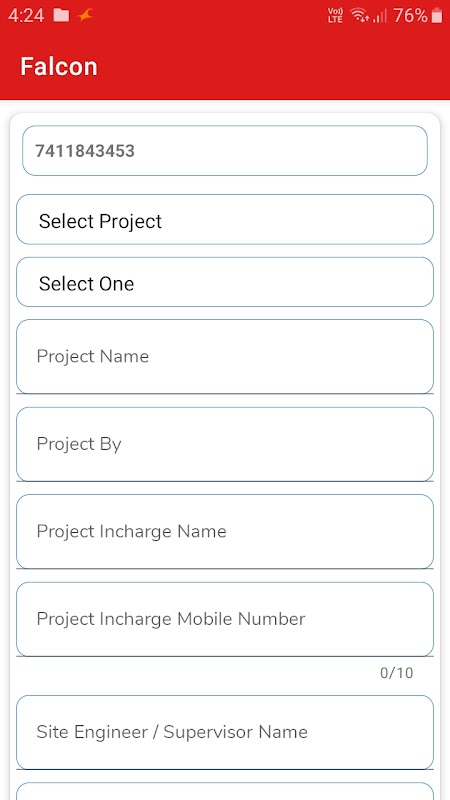The image size is (450, 800).
Task: Focus the 7411843453 phone number field
Action: click(224, 151)
